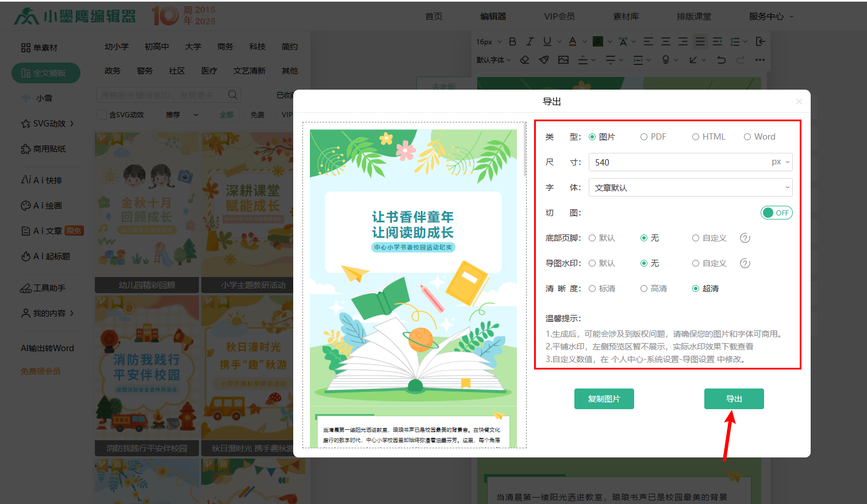This screenshot has height=504, width=867.
Task: Open the insert image tool
Action: (564, 59)
